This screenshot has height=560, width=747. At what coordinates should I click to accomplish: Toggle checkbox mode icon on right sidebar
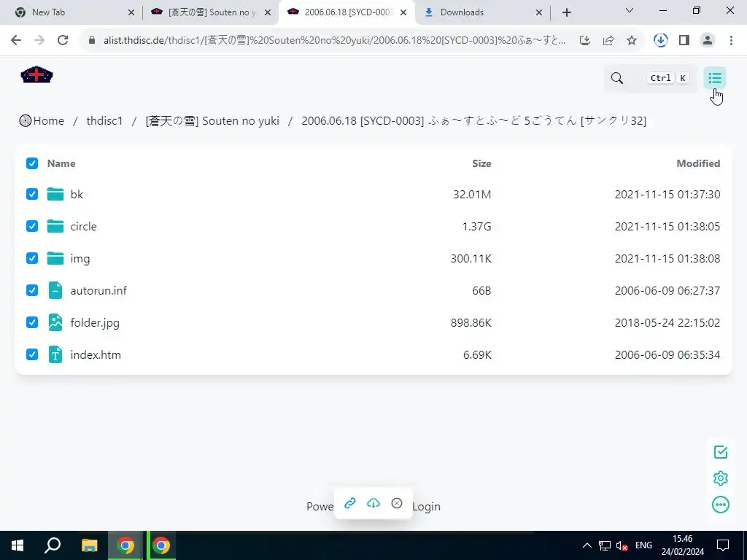click(720, 452)
